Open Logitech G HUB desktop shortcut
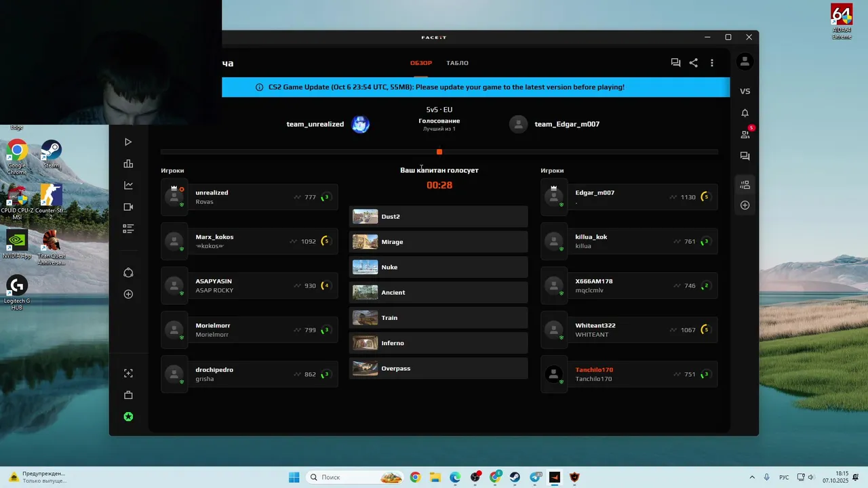Image resolution: width=868 pixels, height=488 pixels. click(x=17, y=293)
